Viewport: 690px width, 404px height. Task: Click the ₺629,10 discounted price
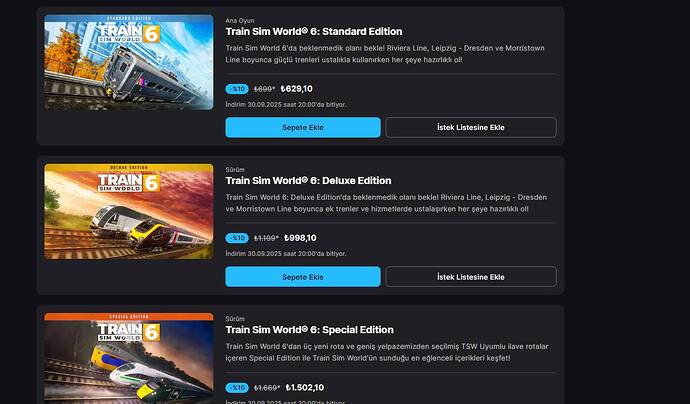coord(297,89)
